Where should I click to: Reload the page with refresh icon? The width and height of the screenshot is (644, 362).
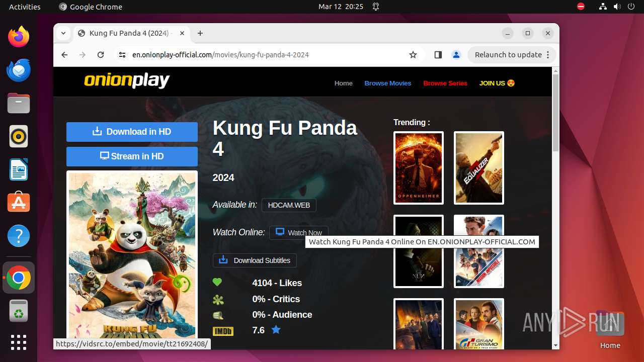[x=101, y=55]
